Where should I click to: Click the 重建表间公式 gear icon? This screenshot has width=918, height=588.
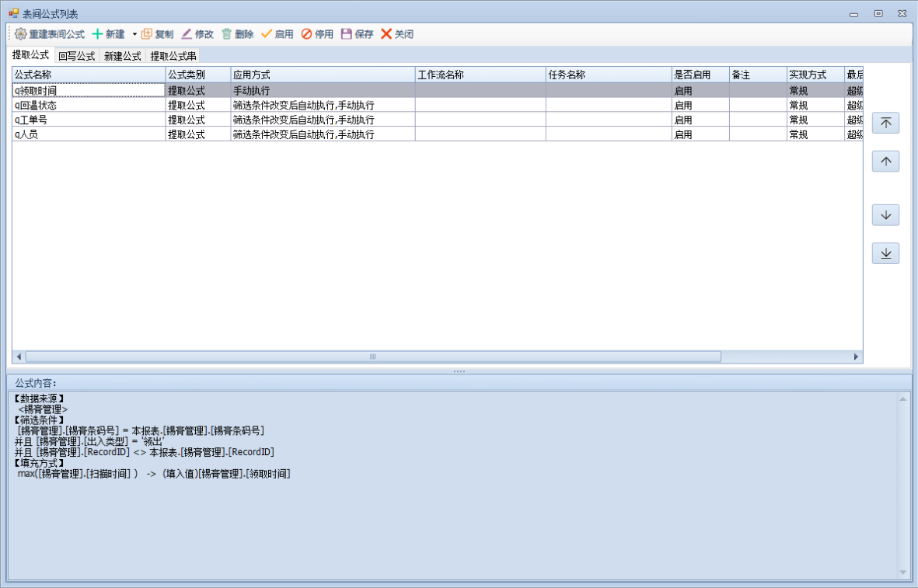(21, 34)
